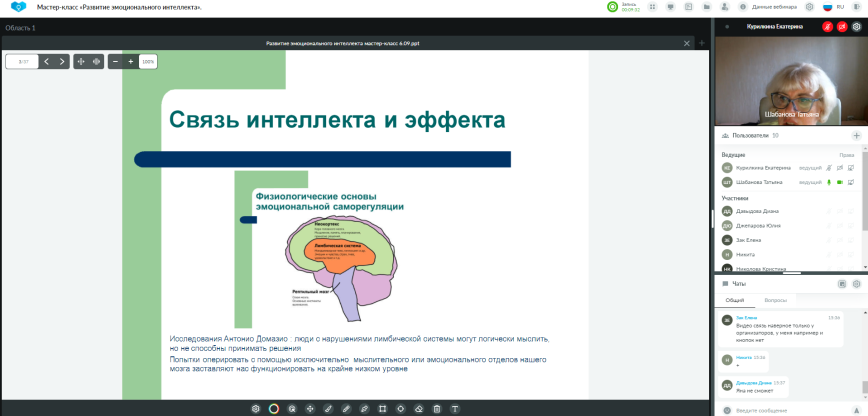Open the color wheel picker in drawing toolbar
The height and width of the screenshot is (416, 868).
click(x=273, y=408)
